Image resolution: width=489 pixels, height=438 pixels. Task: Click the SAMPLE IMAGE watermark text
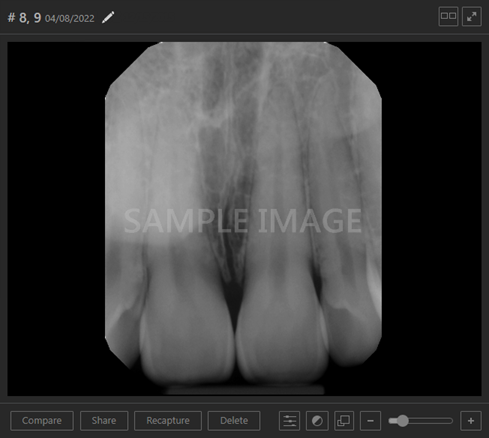click(x=243, y=221)
